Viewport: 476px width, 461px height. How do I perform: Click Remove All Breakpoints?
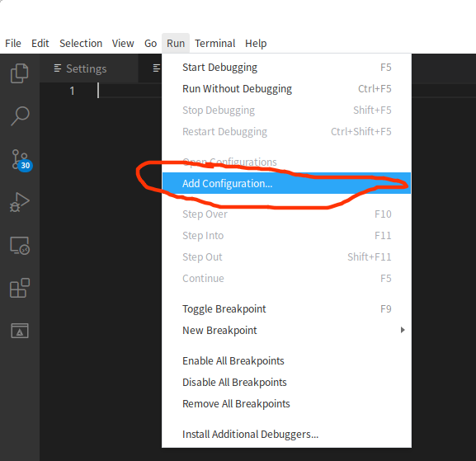click(286, 403)
